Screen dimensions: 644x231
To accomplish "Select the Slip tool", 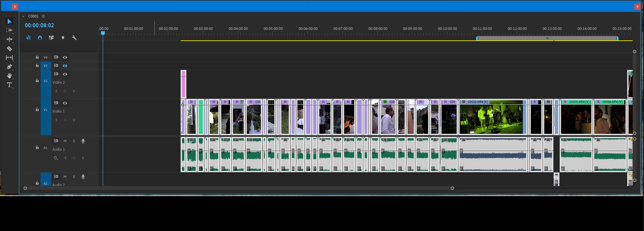I will 9,57.
